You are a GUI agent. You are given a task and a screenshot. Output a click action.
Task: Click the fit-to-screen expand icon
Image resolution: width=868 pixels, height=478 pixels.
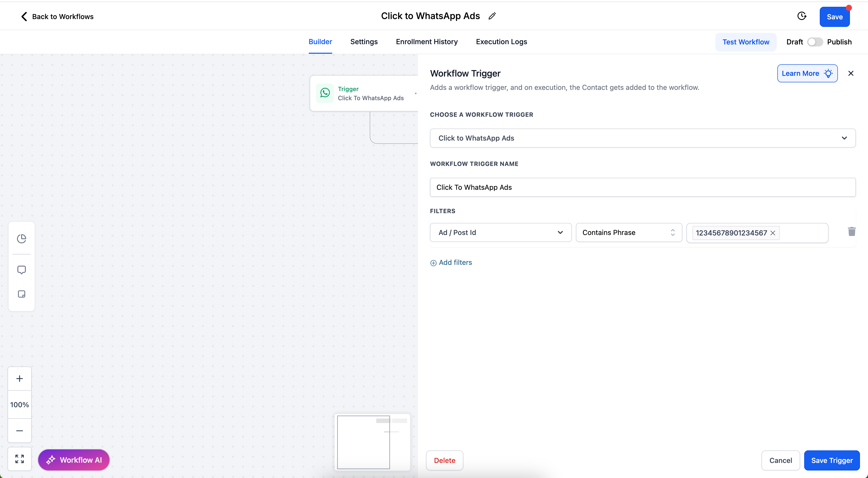(x=20, y=459)
